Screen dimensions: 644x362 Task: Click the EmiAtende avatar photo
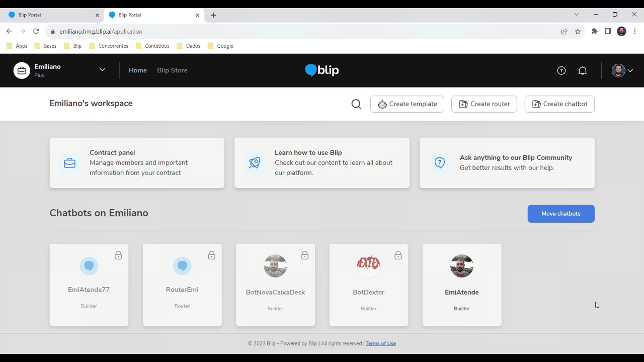click(x=462, y=266)
